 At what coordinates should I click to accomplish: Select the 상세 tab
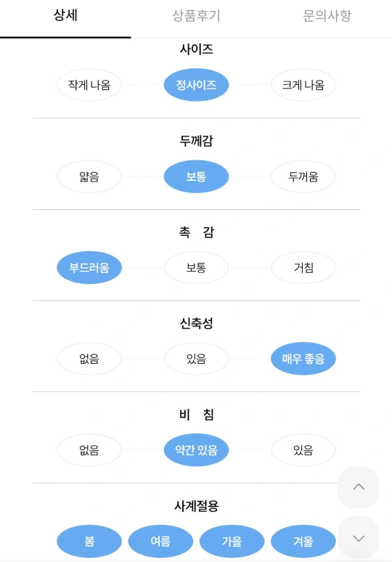65,16
